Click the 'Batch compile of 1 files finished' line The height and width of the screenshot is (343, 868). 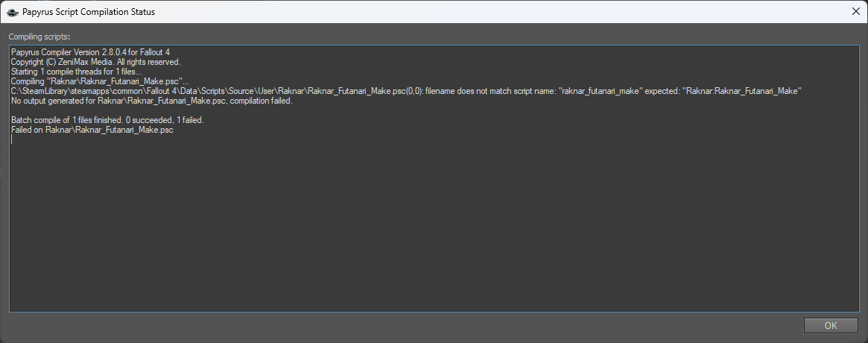[x=107, y=120]
